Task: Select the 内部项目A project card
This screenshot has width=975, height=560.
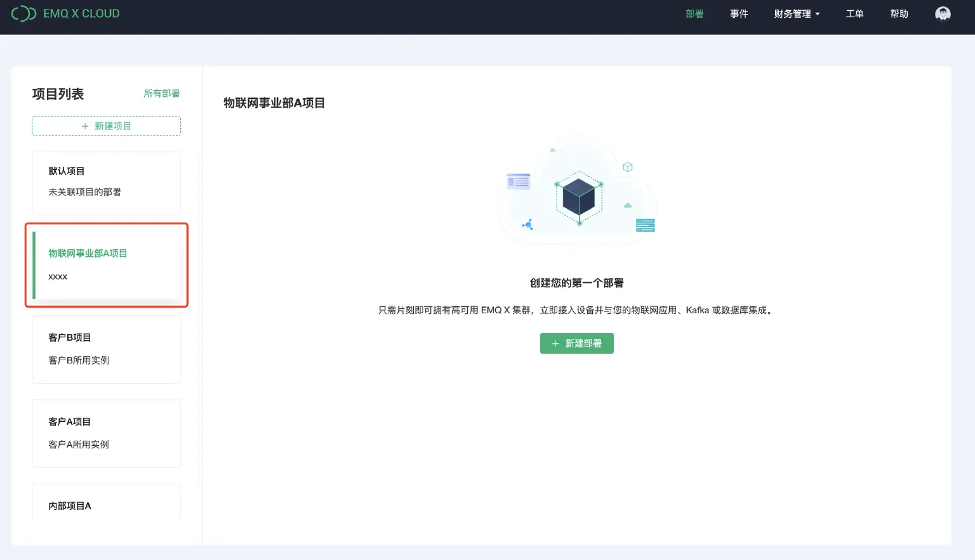Action: point(106,505)
